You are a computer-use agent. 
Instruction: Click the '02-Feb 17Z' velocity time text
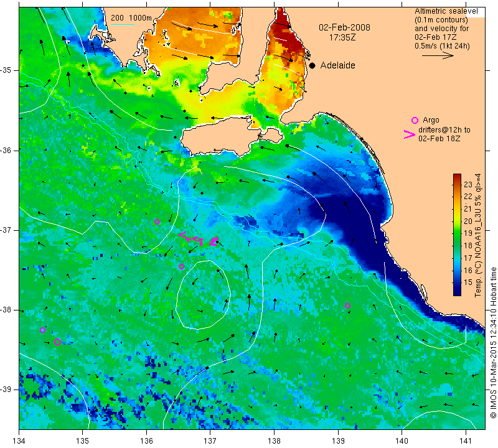pos(435,37)
